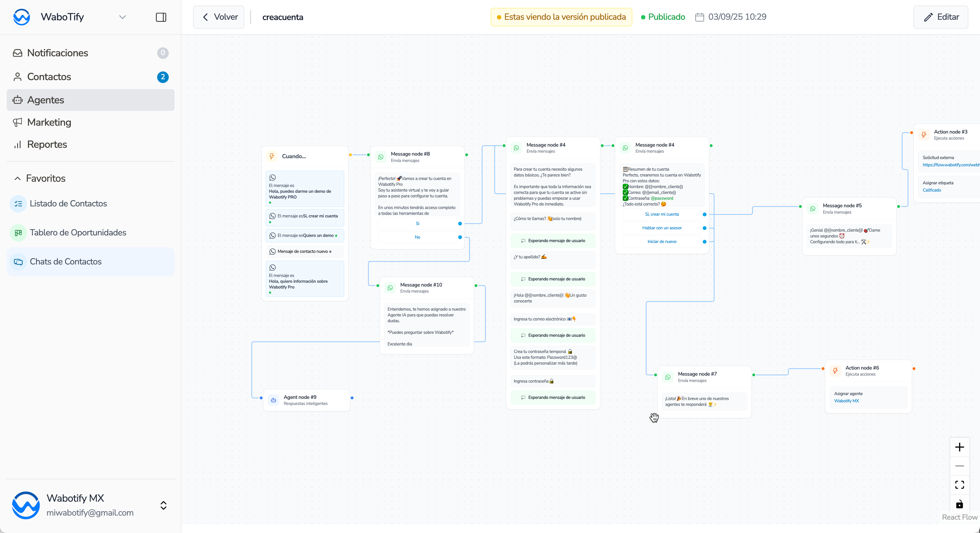Viewport: 980px width, 533px height.
Task: Select the No option in Message node #8
Action: click(x=417, y=237)
